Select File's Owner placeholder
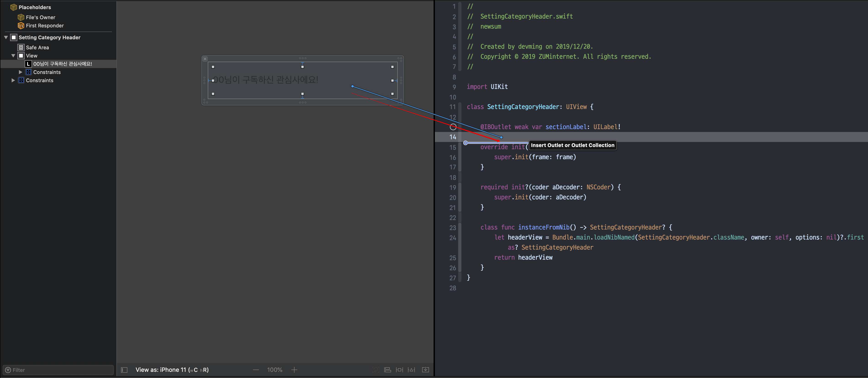The width and height of the screenshot is (868, 378). (x=40, y=17)
